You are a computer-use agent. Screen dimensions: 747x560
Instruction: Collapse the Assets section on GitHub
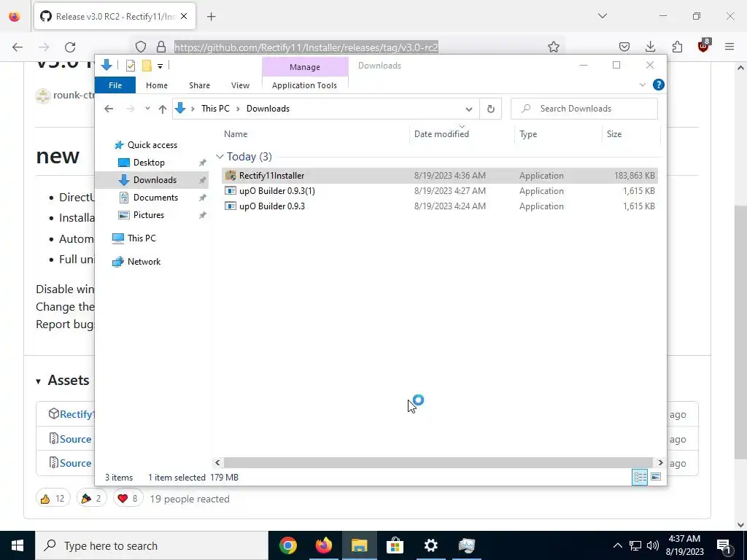[39, 381]
